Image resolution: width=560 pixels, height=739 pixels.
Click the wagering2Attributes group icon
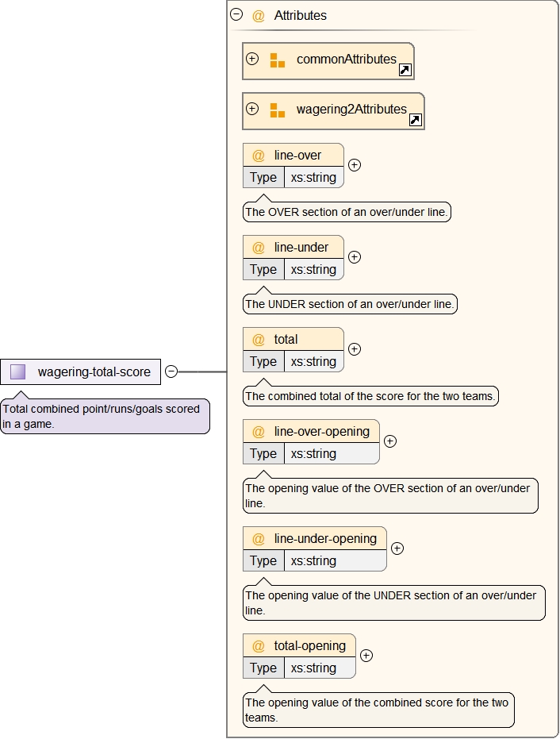tap(277, 110)
